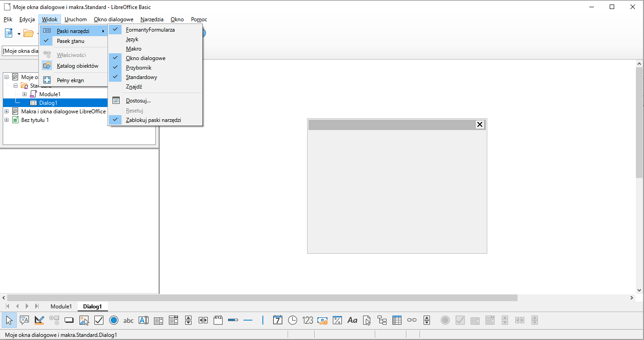This screenshot has height=340, width=644.
Task: Open the Uruchom menu
Action: (x=75, y=19)
